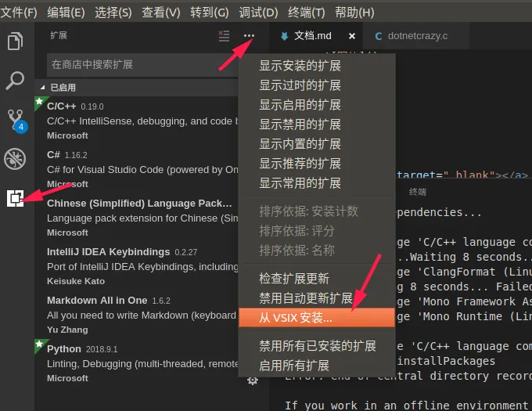
Task: Open Source Control with 4 badge
Action: pos(17,121)
